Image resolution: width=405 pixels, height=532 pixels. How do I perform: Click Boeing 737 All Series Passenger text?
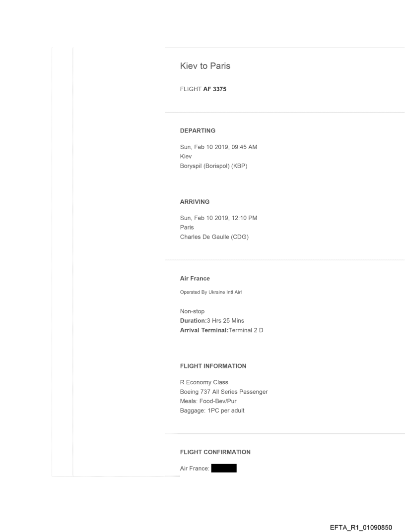coord(224,392)
